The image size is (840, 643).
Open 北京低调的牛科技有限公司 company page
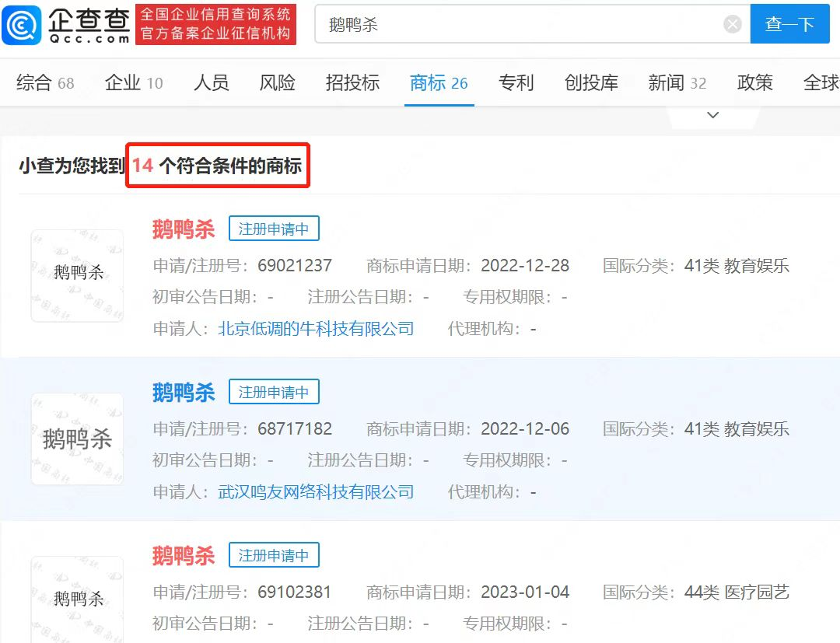click(x=314, y=328)
